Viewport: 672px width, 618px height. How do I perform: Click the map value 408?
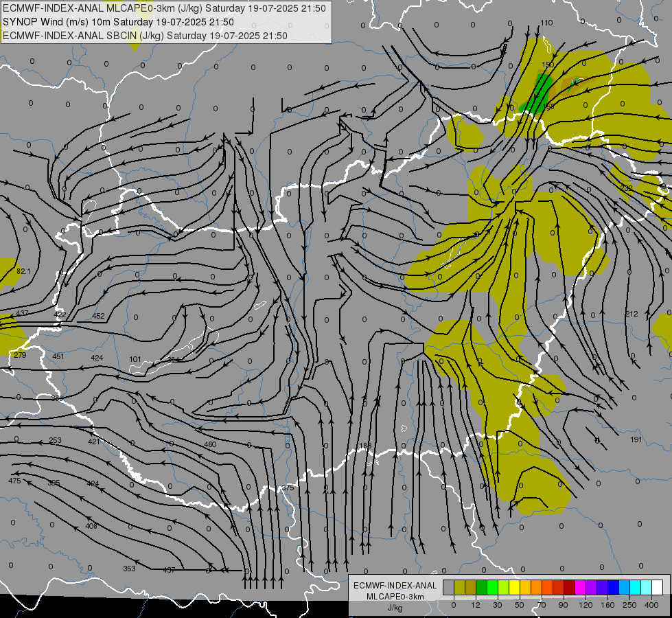point(91,526)
